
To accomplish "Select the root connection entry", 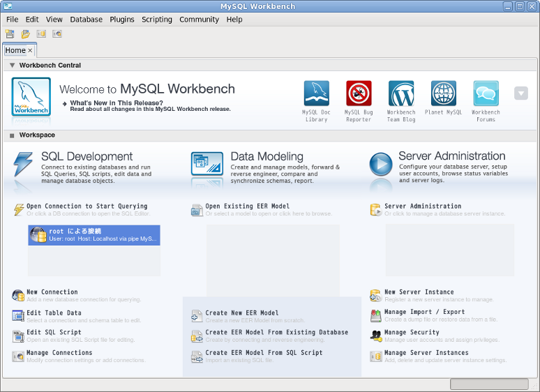I will (x=94, y=235).
